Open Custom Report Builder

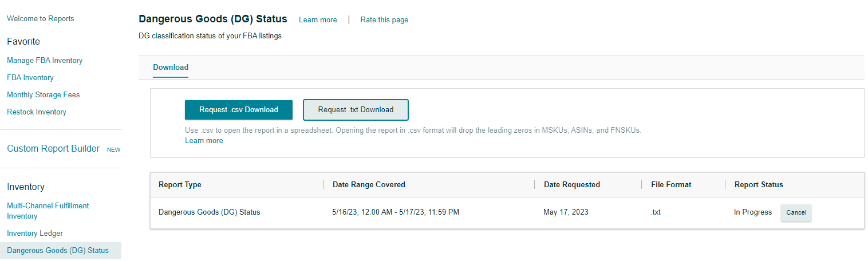53,149
